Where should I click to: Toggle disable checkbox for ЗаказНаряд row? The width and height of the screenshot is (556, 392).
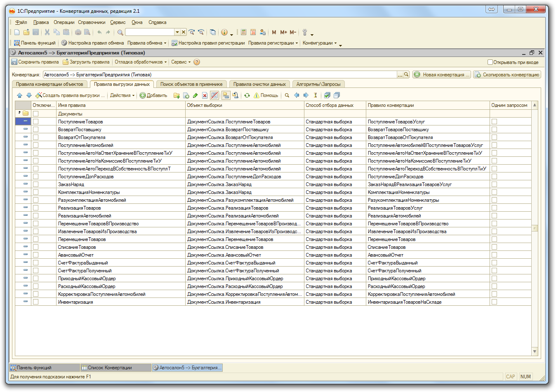35,184
